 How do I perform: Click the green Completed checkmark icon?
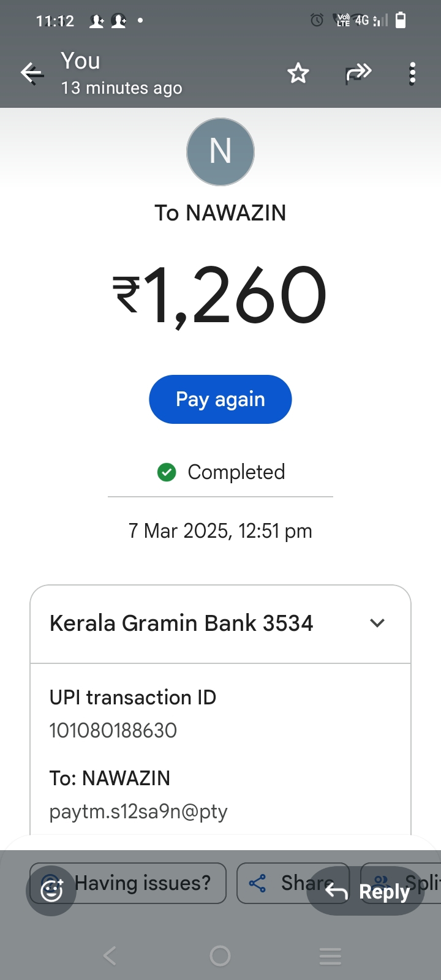pyautogui.click(x=167, y=472)
